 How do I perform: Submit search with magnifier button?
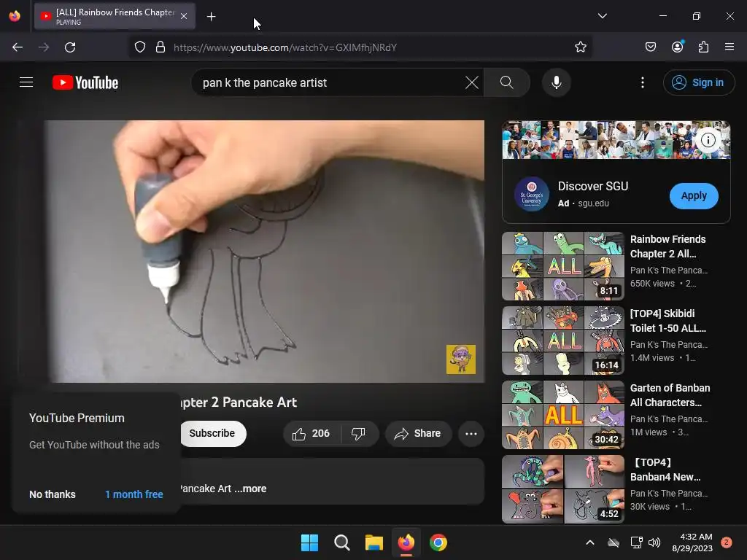(x=507, y=83)
